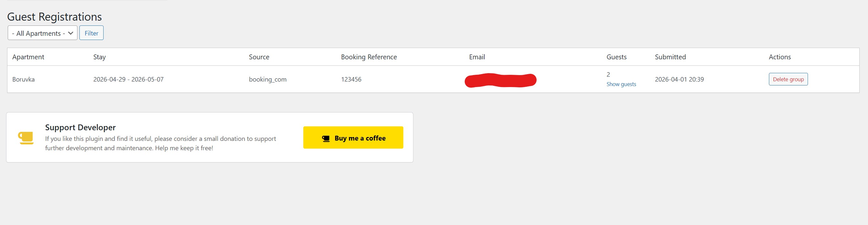Click the yellow coffee cup icon
This screenshot has height=225, width=868.
pos(26,138)
